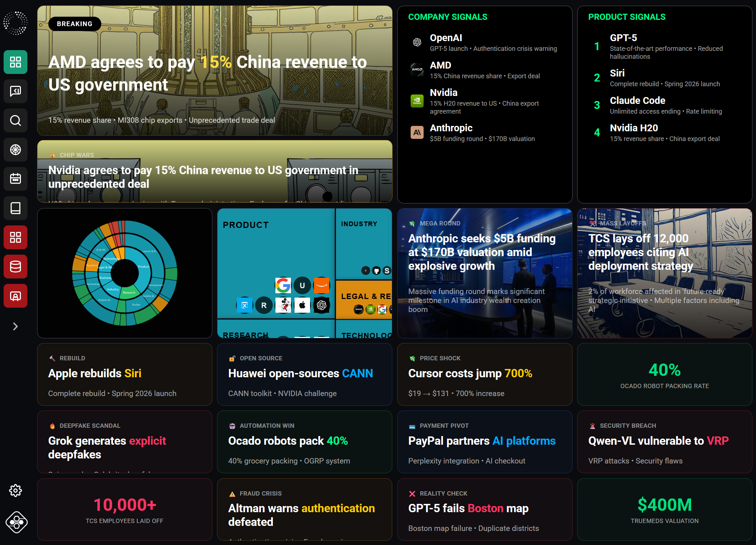Expand the sidebar with chevron arrow
Viewport: 756px width, 545px height.
pos(15,326)
